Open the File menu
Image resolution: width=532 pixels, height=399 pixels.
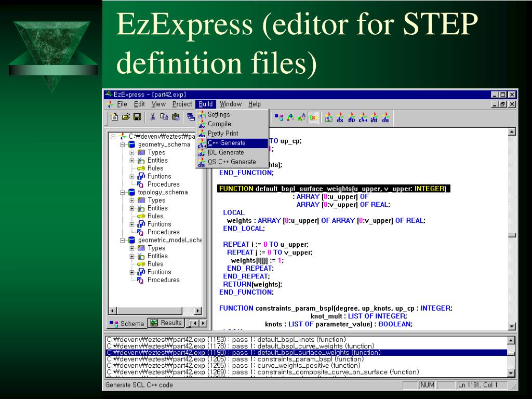tap(122, 104)
